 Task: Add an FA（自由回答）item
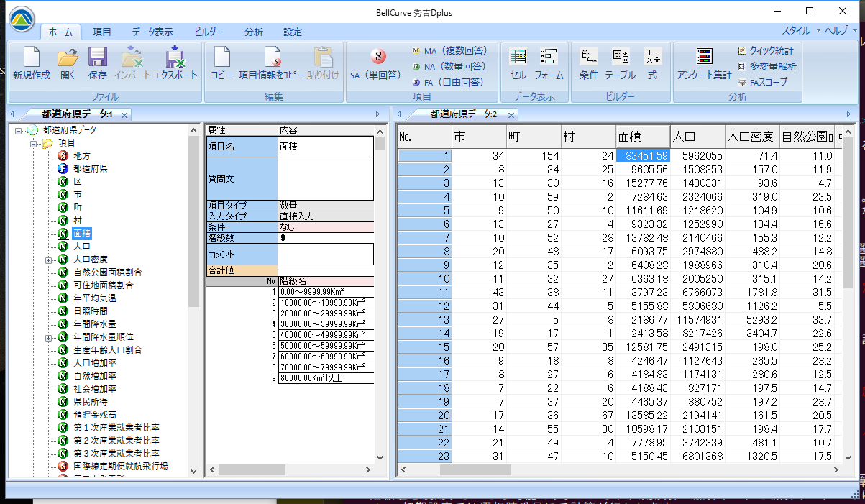click(x=449, y=81)
